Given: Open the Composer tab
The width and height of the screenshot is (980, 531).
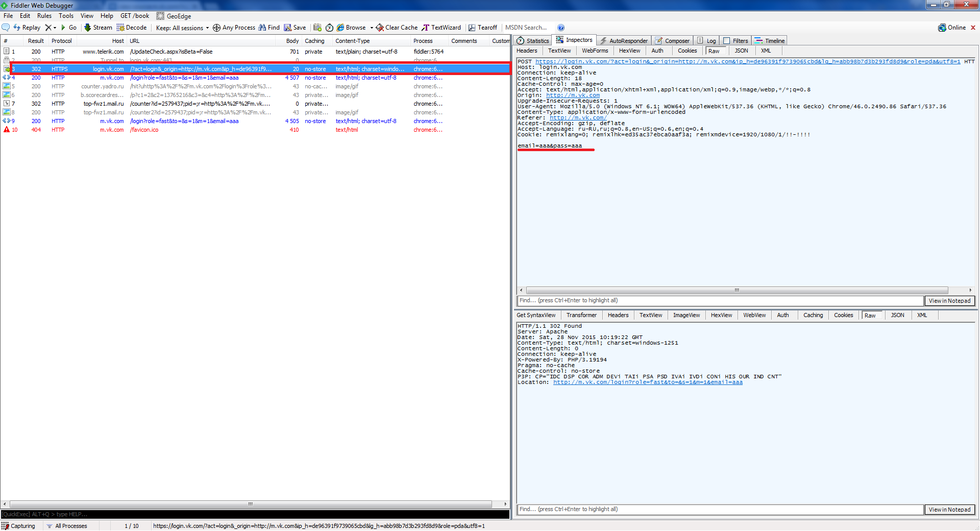Looking at the screenshot, I should (x=673, y=41).
